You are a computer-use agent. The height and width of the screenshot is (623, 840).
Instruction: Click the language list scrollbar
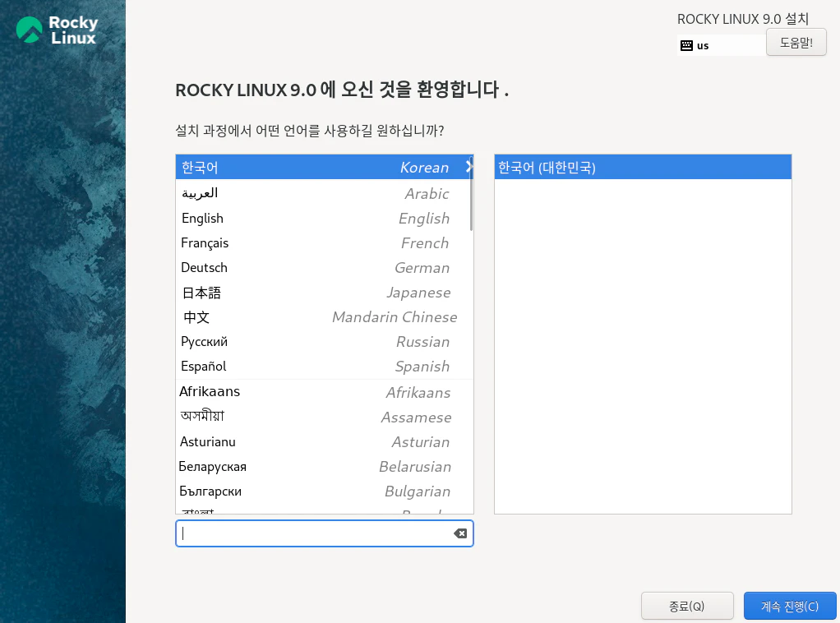(x=471, y=195)
